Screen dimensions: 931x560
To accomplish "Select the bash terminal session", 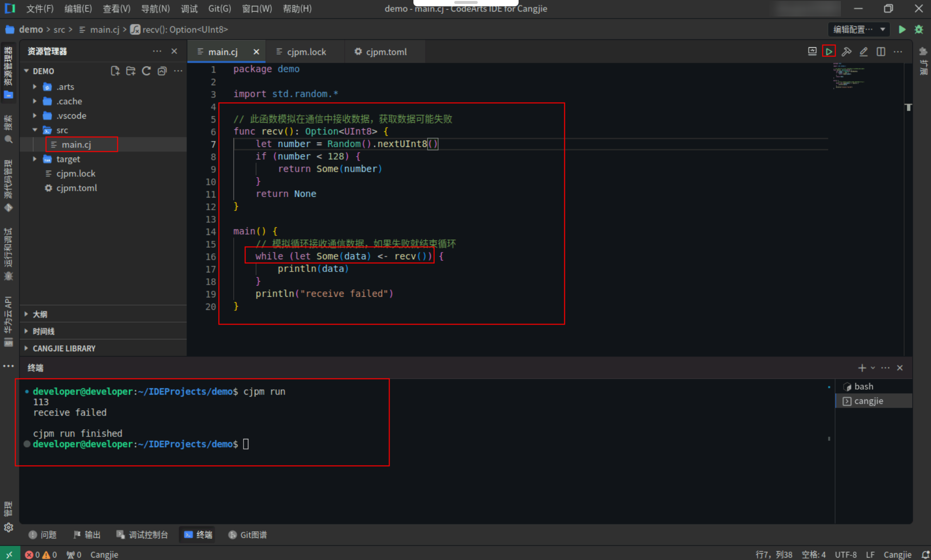I will point(874,386).
